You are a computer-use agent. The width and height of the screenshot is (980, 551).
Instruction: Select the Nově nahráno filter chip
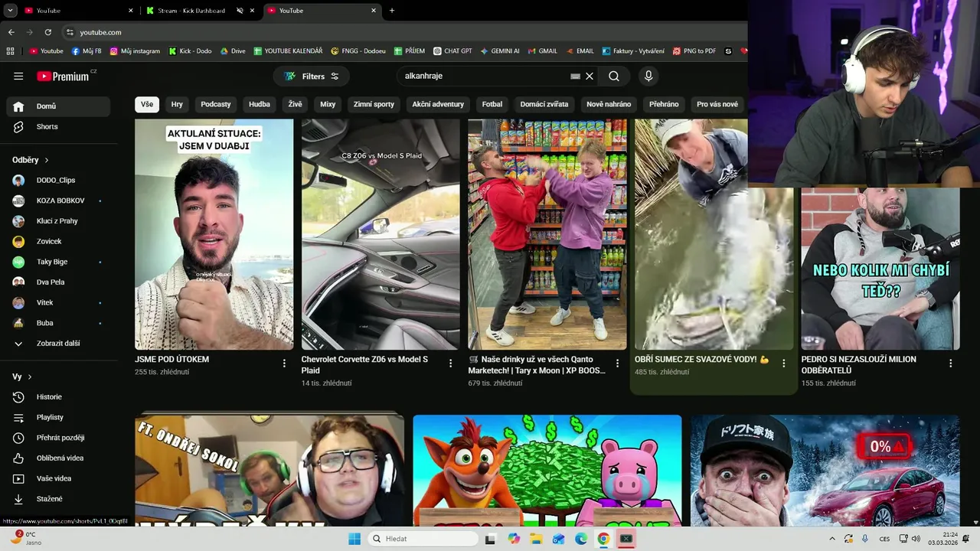tap(609, 104)
